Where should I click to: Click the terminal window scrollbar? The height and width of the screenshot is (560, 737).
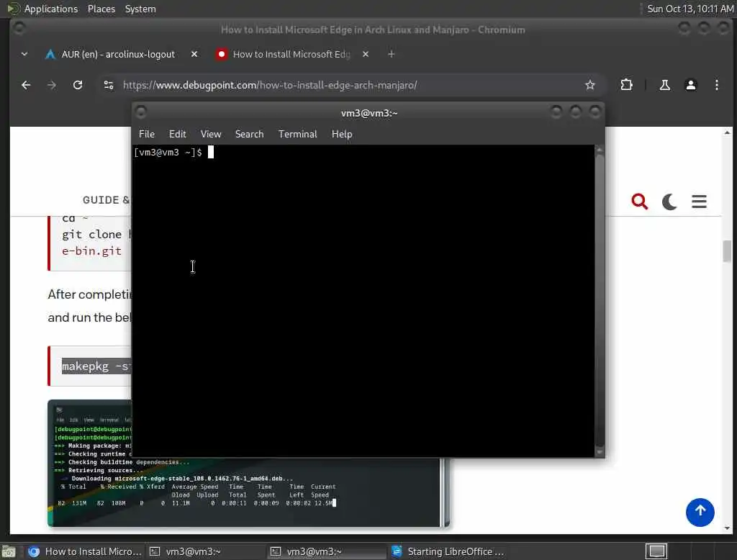tap(600, 301)
